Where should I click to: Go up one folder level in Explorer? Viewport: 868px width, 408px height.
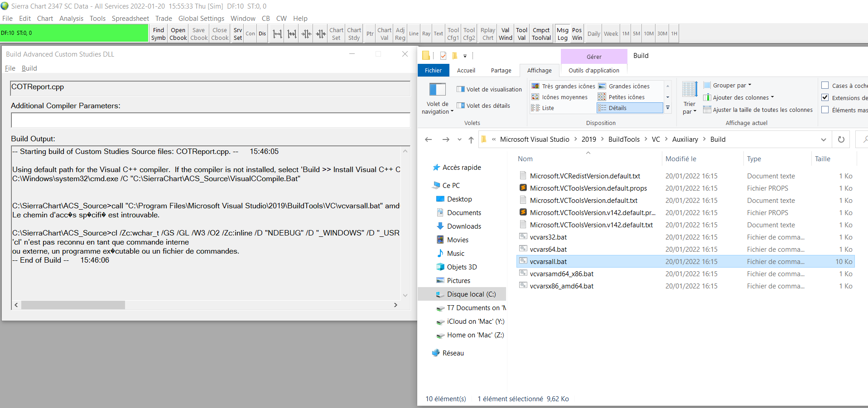tap(471, 139)
